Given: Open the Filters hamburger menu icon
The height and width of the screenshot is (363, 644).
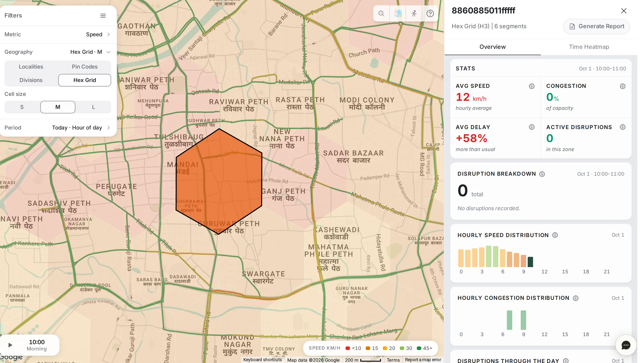Looking at the screenshot, I should [103, 15].
